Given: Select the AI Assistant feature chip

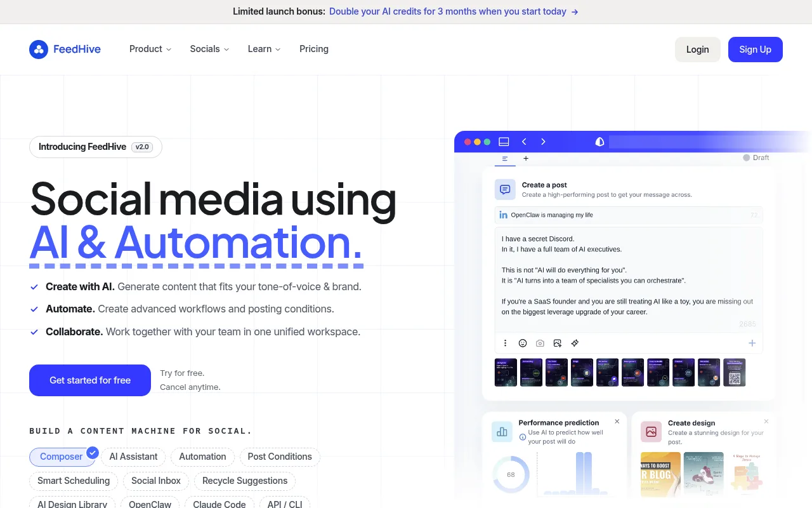Looking at the screenshot, I should [133, 457].
